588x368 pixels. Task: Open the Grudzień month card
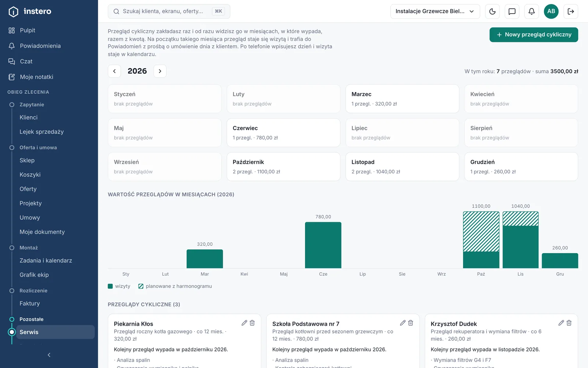(x=521, y=167)
